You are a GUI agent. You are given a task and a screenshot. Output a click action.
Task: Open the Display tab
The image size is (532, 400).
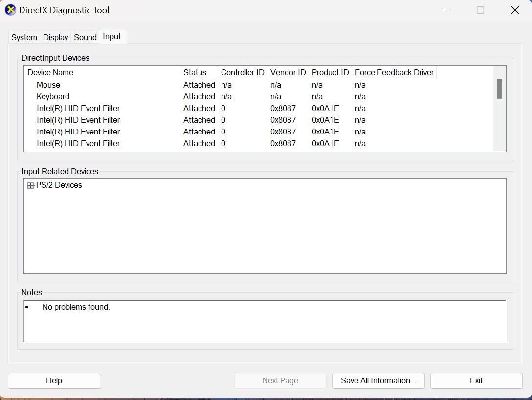[55, 37]
